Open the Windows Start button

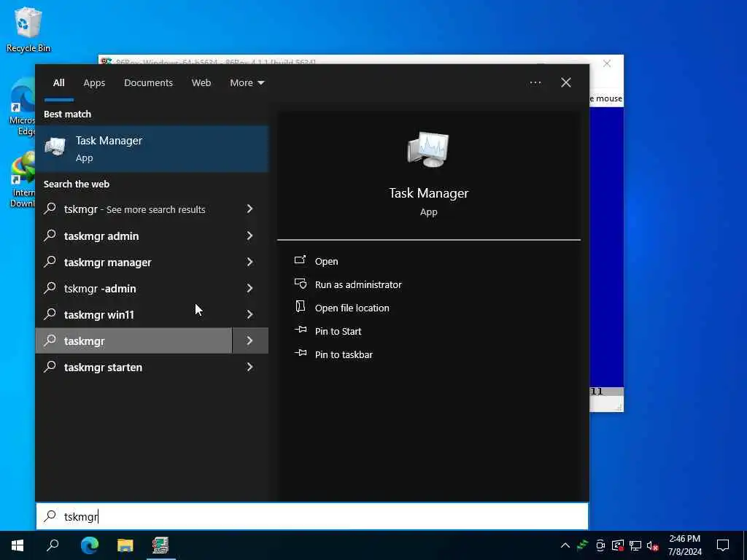point(18,545)
